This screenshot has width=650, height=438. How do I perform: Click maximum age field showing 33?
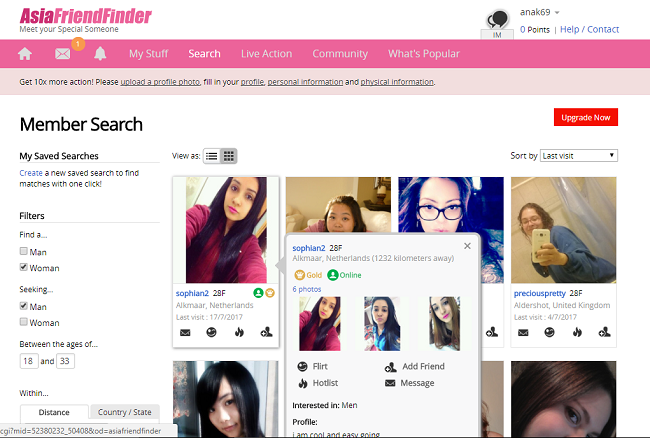(x=65, y=361)
